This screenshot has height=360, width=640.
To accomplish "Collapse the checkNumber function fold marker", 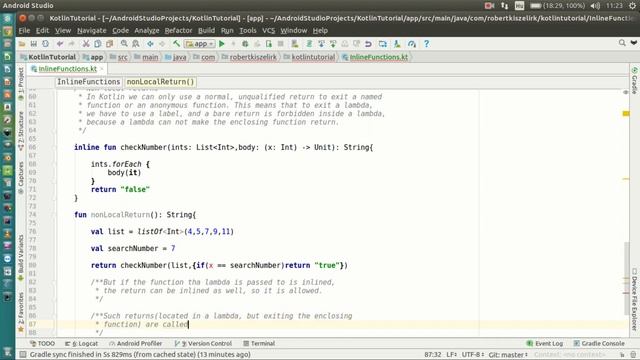I will point(54,147).
